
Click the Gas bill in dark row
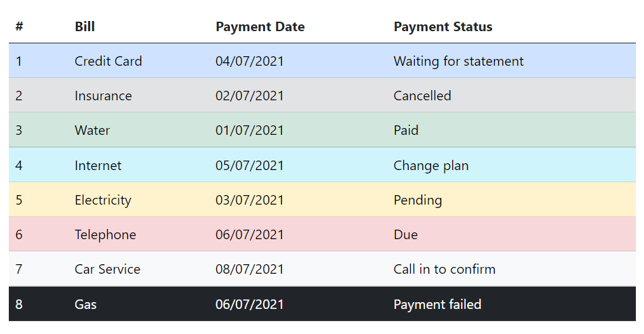(85, 304)
